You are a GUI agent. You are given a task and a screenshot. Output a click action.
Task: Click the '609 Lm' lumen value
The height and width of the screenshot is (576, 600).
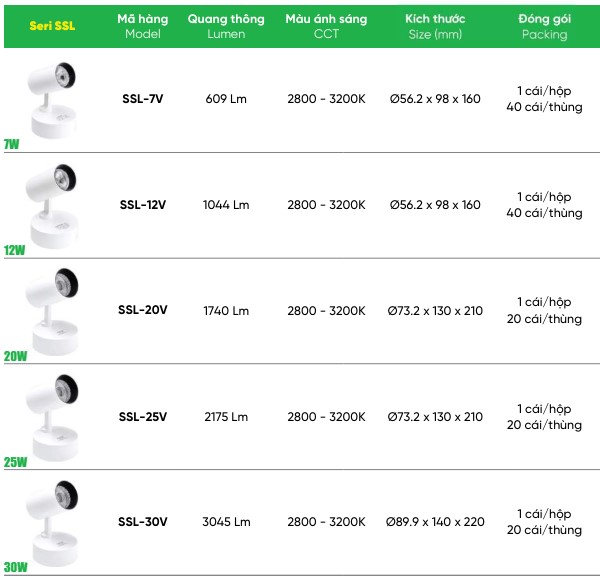(x=226, y=99)
